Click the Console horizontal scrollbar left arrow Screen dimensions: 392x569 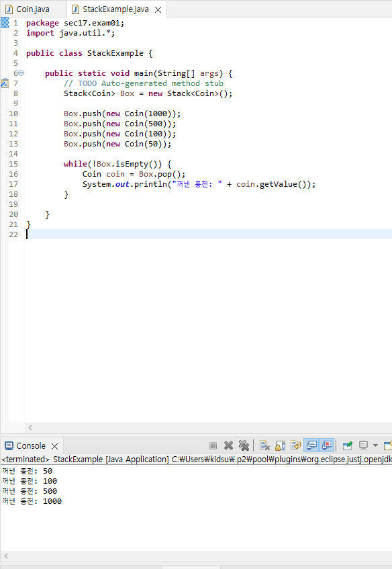(6, 556)
